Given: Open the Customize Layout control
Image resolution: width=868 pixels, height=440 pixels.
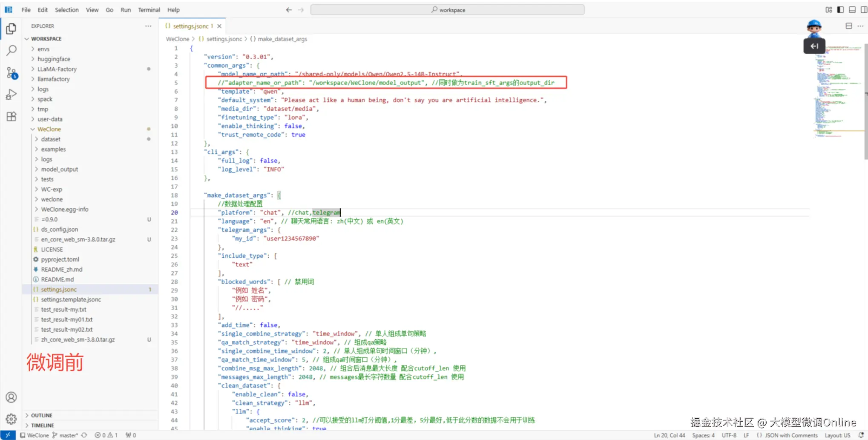Looking at the screenshot, I should click(x=829, y=10).
